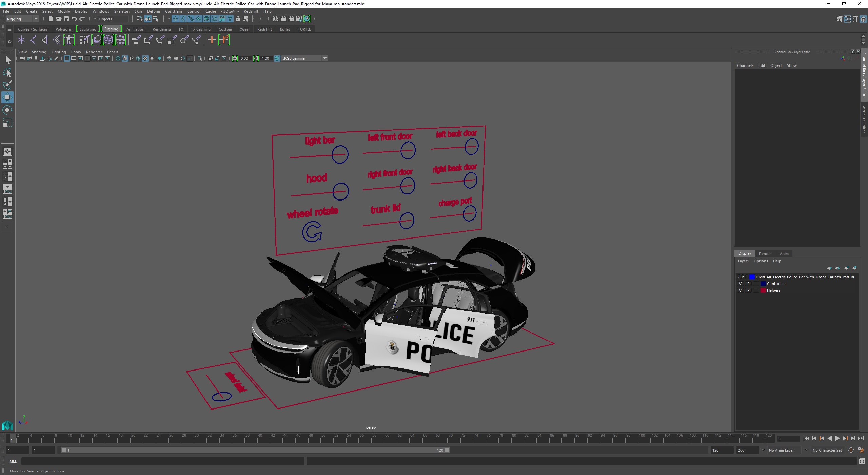Choose the Paint selection tool
The height and width of the screenshot is (475, 868).
coord(7,85)
